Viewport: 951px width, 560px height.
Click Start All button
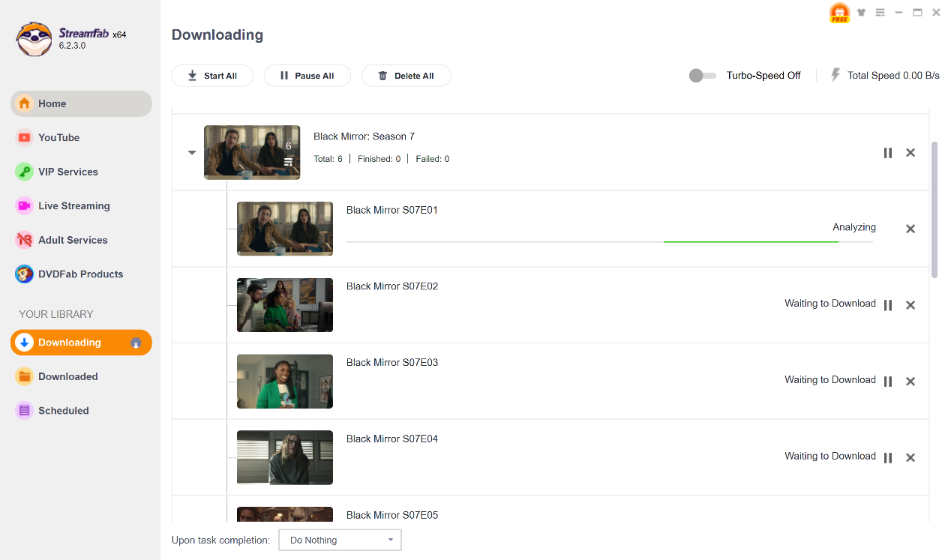tap(212, 76)
